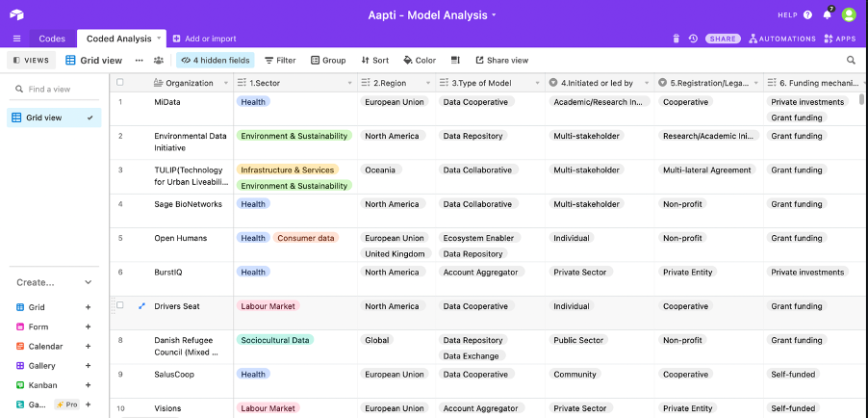Open the 2.Region column dropdown arrow
Viewport: 868px width, 418px height.
coord(428,83)
